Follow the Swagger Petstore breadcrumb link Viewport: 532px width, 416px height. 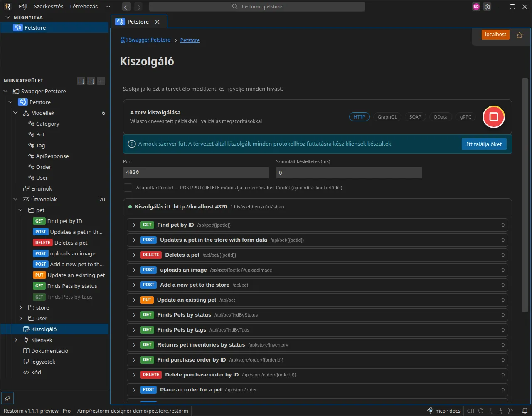click(150, 40)
